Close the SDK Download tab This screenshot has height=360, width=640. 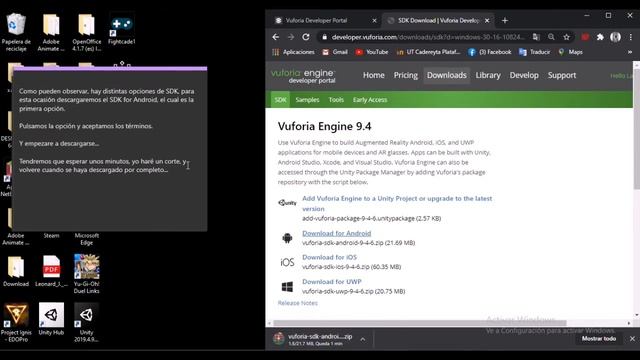pos(487,20)
